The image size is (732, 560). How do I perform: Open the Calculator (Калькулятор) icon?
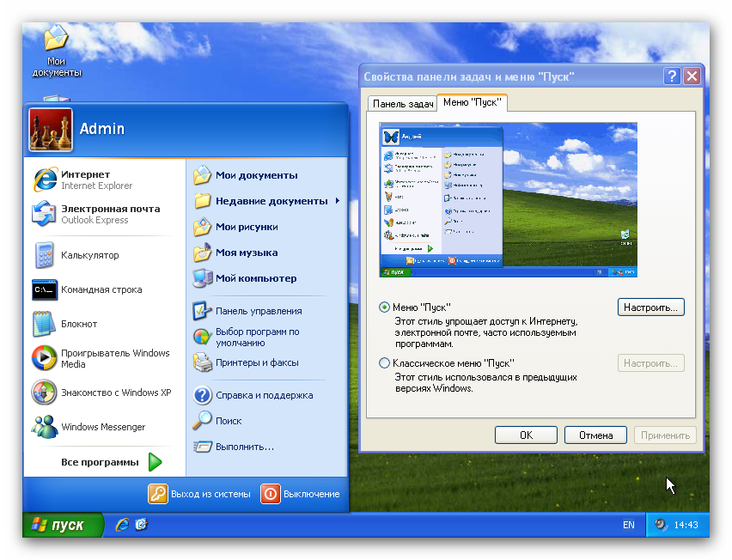point(45,255)
